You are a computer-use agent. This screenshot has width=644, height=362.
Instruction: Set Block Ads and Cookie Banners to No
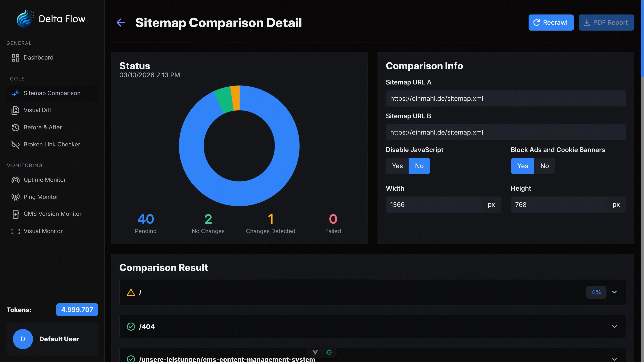544,166
